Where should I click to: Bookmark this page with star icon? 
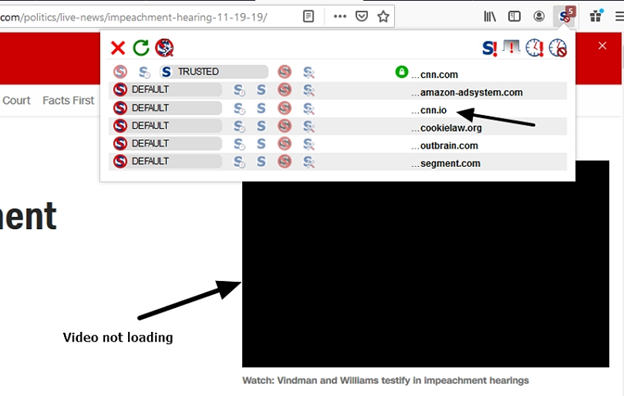(383, 16)
